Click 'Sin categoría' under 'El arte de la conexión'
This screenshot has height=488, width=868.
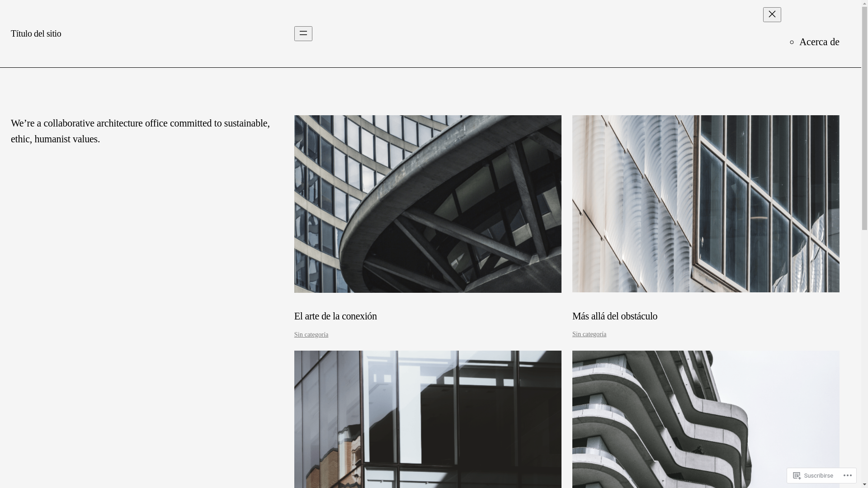coord(311,334)
